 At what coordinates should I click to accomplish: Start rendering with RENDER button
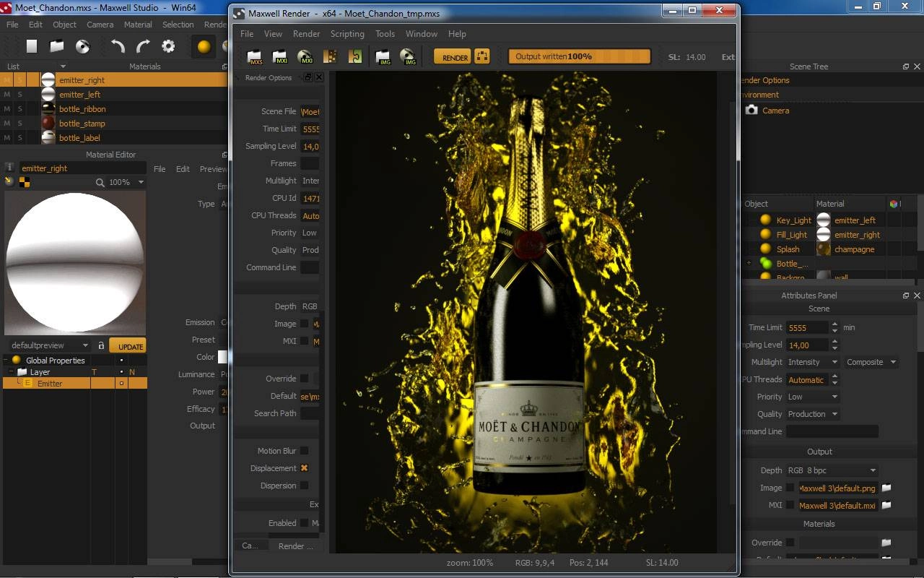coord(453,57)
